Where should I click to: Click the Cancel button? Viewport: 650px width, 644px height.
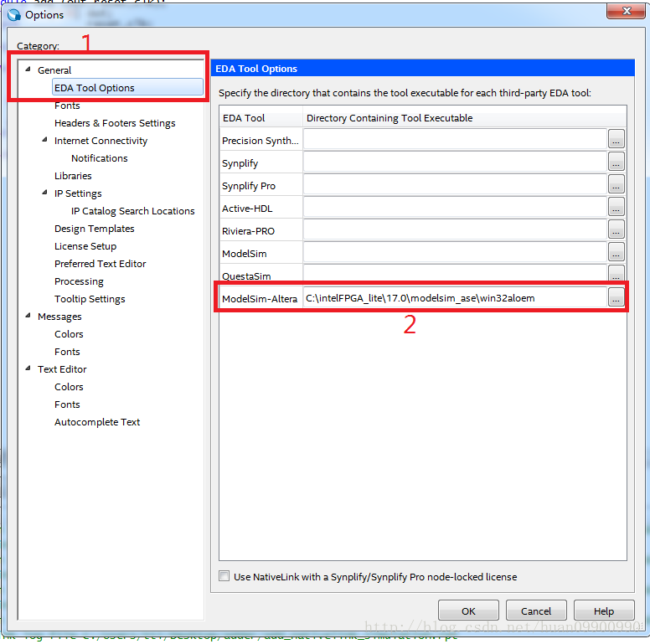[536, 611]
